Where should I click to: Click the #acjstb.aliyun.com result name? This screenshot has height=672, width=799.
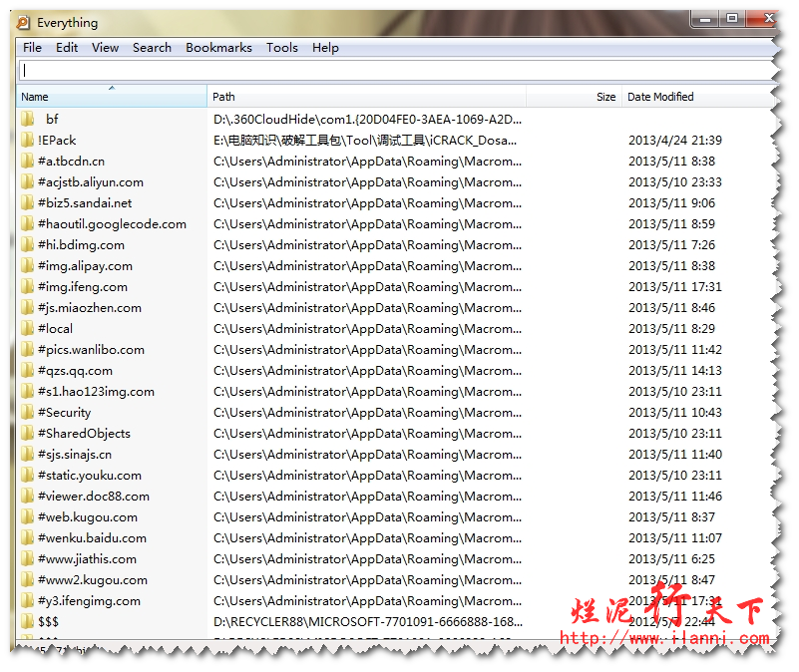click(91, 181)
